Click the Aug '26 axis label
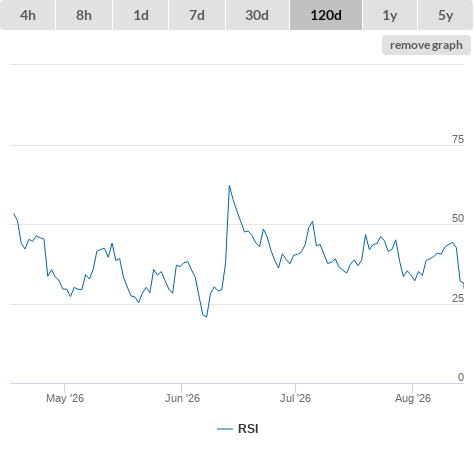The height and width of the screenshot is (455, 474). [413, 398]
